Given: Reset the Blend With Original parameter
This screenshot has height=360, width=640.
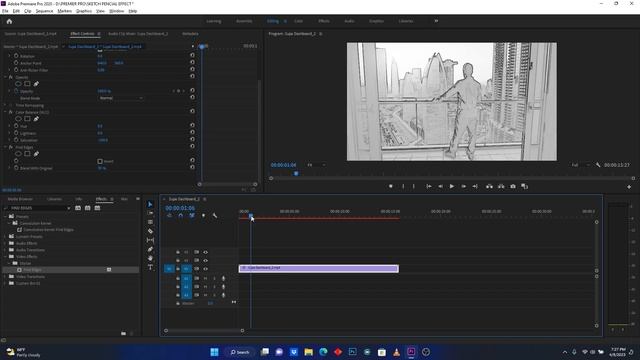Looking at the screenshot, I should 192,167.
